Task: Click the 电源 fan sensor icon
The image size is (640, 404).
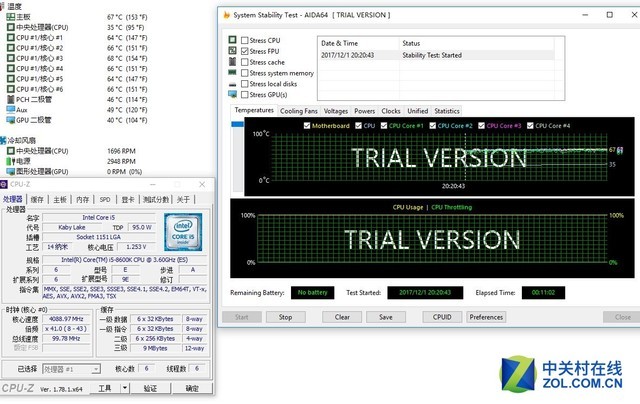Action: [9, 160]
